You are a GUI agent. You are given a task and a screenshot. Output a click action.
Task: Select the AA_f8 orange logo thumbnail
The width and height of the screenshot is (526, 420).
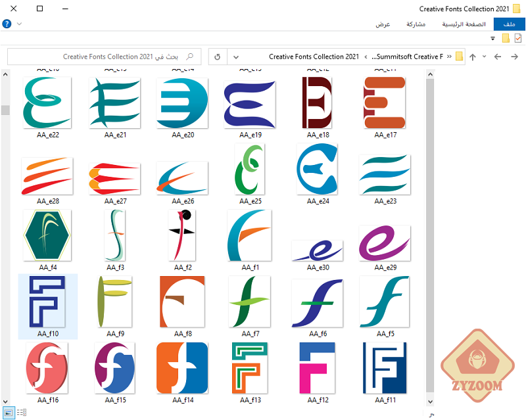point(182,302)
